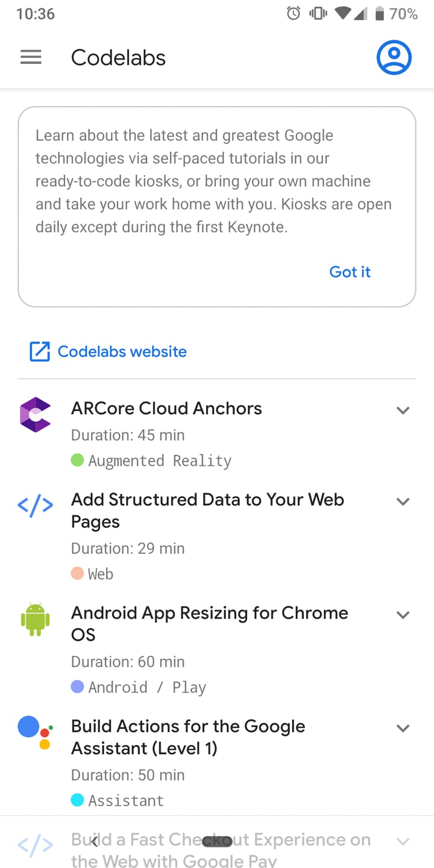The width and height of the screenshot is (434, 868).
Task: Select the Web category tag label
Action: pos(101,574)
